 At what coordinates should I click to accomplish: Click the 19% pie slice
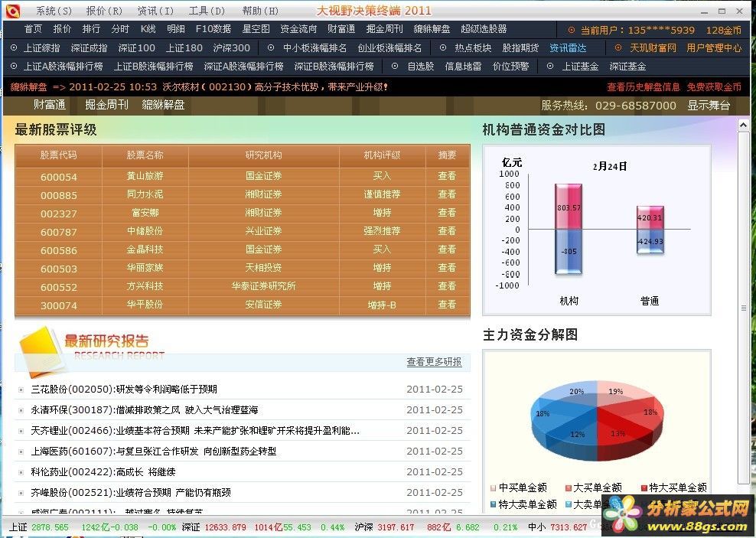pos(616,392)
